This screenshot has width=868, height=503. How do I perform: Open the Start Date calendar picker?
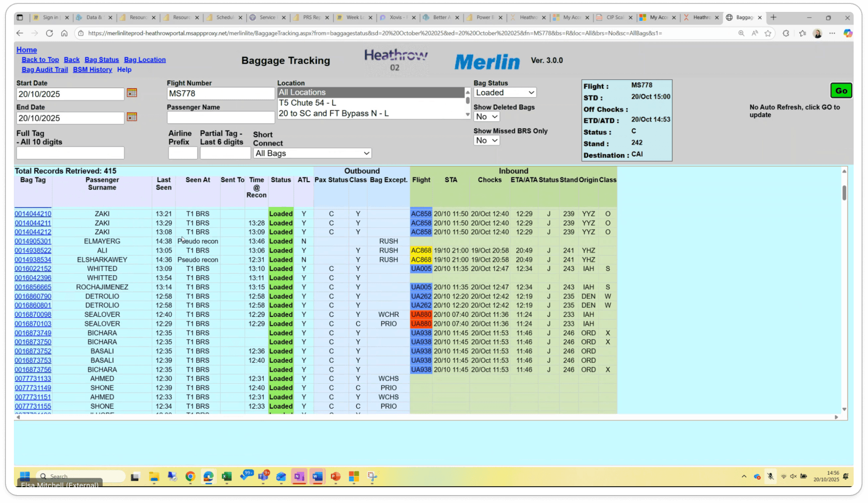click(x=132, y=93)
